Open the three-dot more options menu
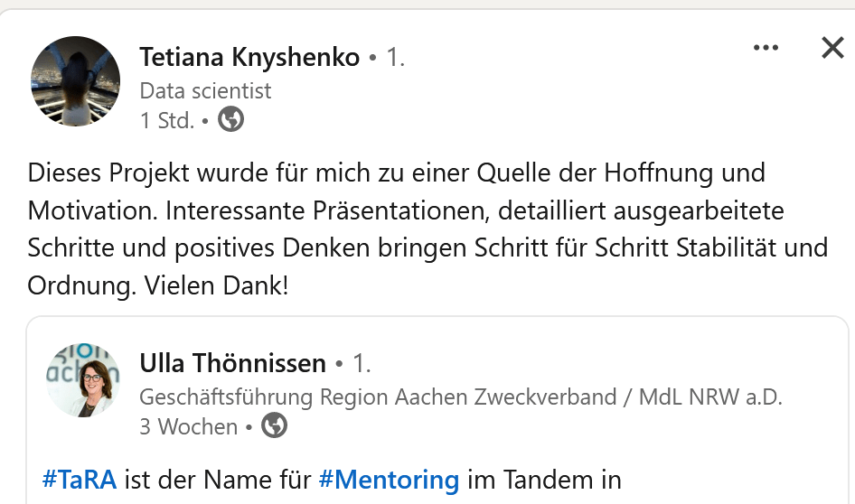 [766, 48]
